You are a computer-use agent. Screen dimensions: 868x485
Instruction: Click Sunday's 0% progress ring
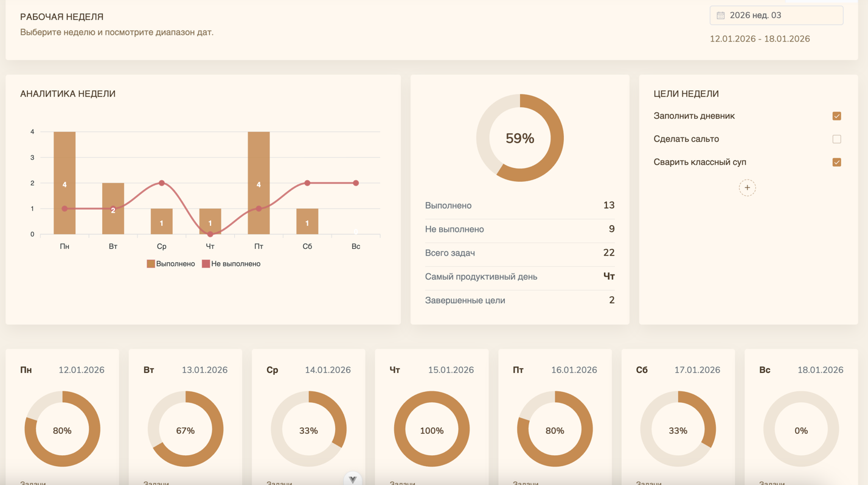click(800, 430)
